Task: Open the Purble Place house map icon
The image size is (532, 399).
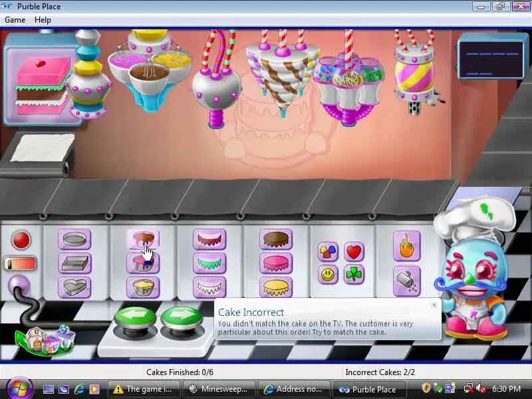Action: pos(46,340)
